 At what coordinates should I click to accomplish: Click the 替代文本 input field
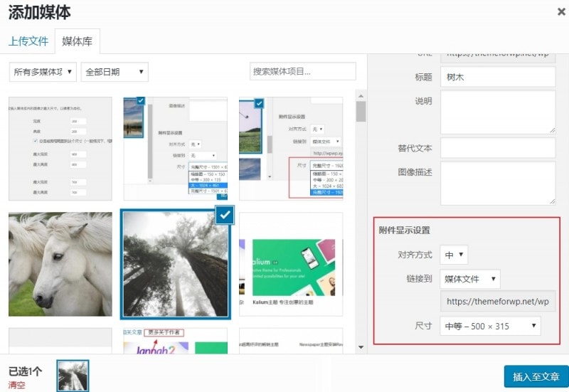click(498, 148)
